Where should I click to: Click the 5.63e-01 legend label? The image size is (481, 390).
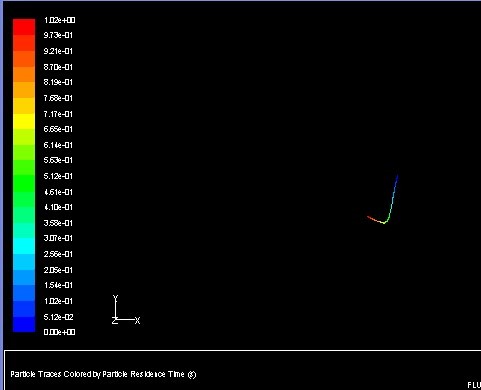click(x=58, y=160)
